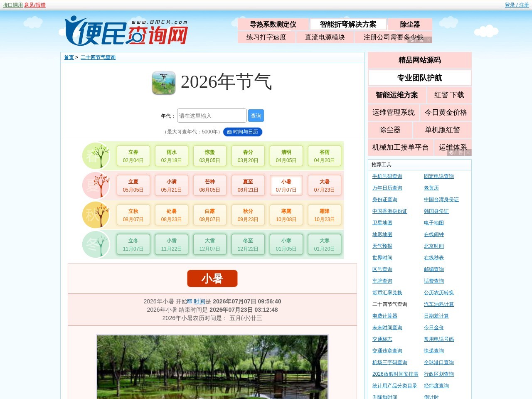Select the 立夏 05月05日 term
The image size is (532, 399).
(x=133, y=185)
